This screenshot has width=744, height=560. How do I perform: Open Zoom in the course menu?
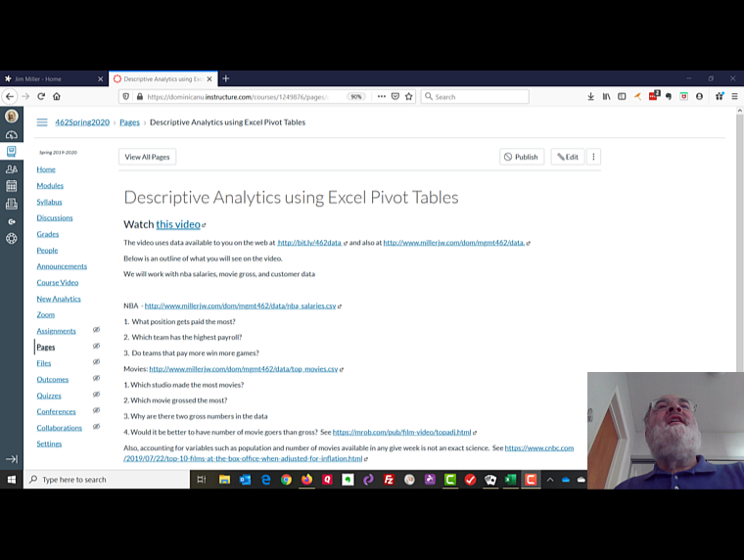46,314
